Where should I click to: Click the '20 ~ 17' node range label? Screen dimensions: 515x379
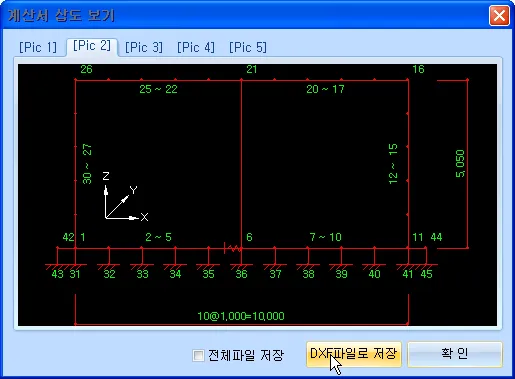click(325, 89)
